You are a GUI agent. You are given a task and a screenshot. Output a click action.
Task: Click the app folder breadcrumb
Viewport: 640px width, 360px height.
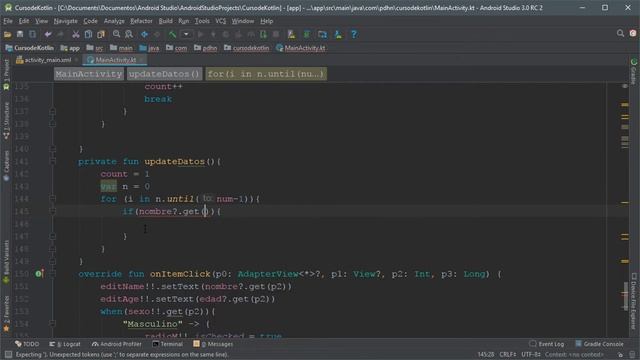point(70,48)
